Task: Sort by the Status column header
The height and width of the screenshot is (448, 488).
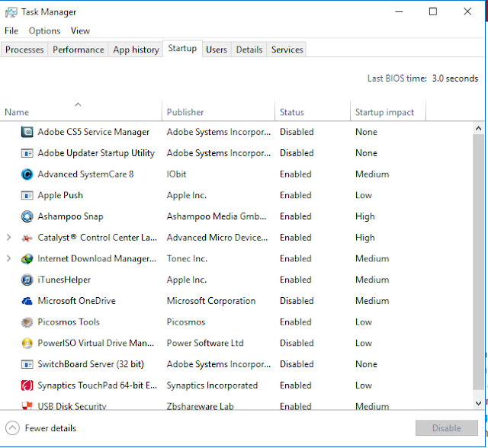Action: [313, 110]
